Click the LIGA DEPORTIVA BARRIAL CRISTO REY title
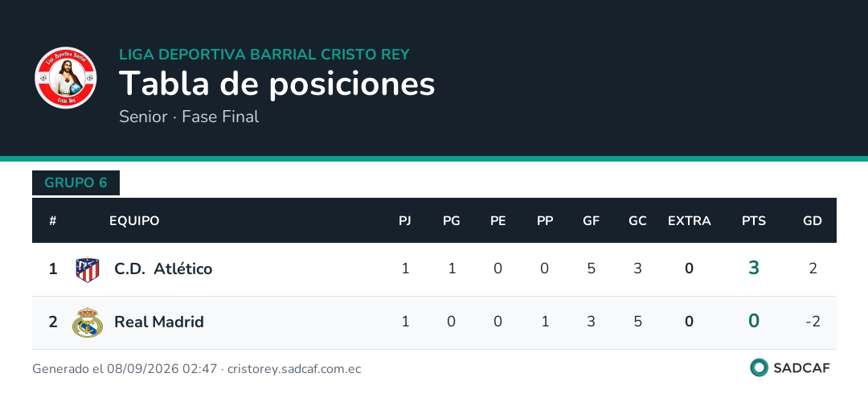The width and height of the screenshot is (868, 410). 264,55
